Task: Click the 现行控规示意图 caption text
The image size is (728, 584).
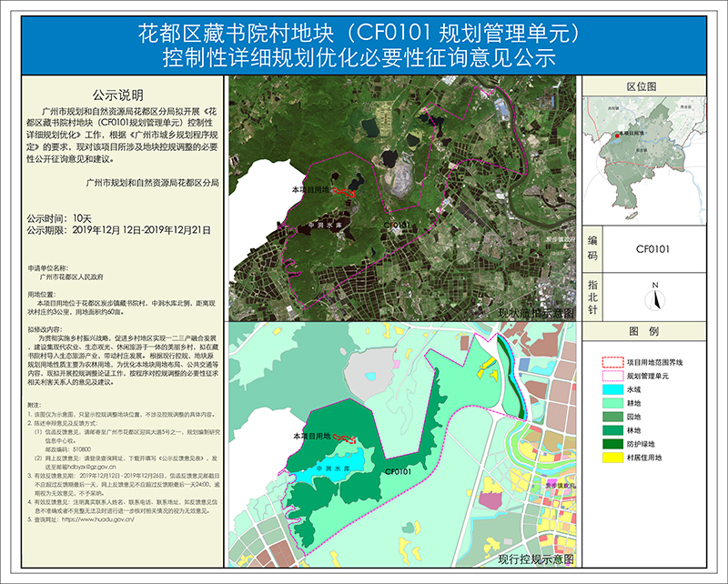Action: 535,564
